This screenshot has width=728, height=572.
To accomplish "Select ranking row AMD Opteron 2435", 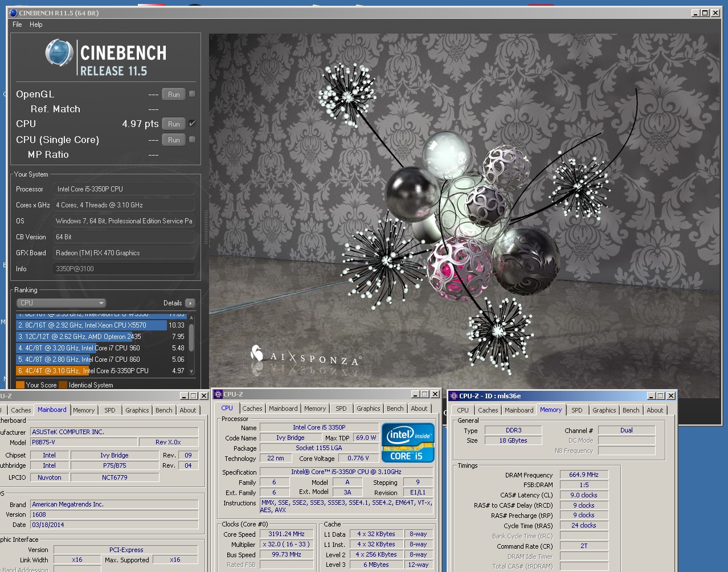I will pos(101,337).
